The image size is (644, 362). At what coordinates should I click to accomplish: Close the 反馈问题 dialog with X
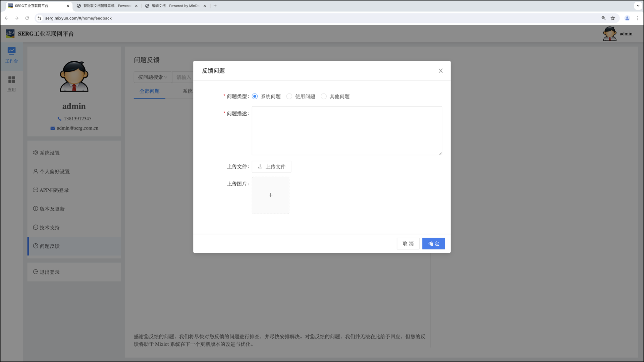tap(440, 71)
